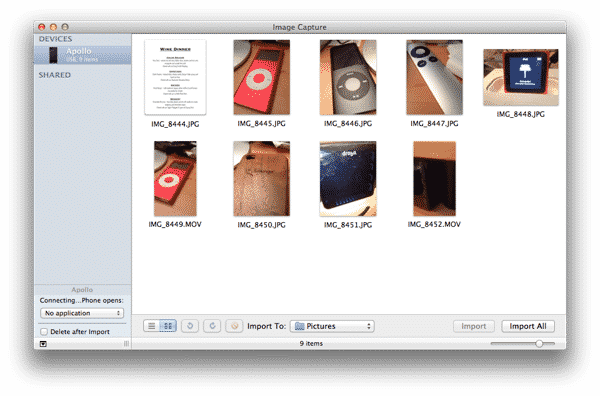Viewport: 600px width, 396px height.
Task: Click the Import button
Action: point(474,326)
